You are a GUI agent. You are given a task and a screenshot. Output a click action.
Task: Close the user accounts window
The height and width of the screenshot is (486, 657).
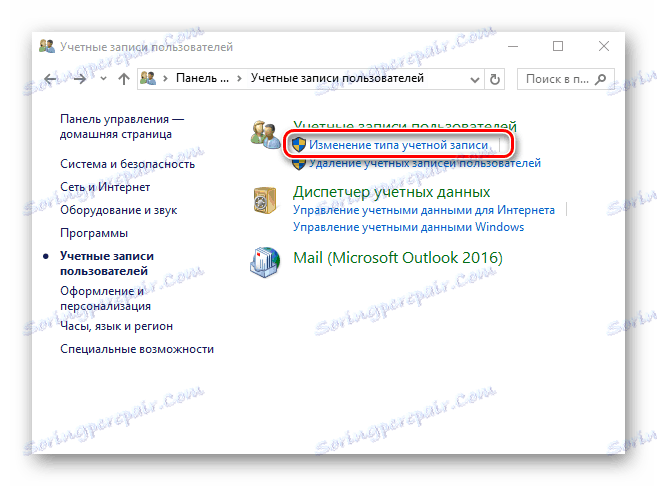pos(604,46)
